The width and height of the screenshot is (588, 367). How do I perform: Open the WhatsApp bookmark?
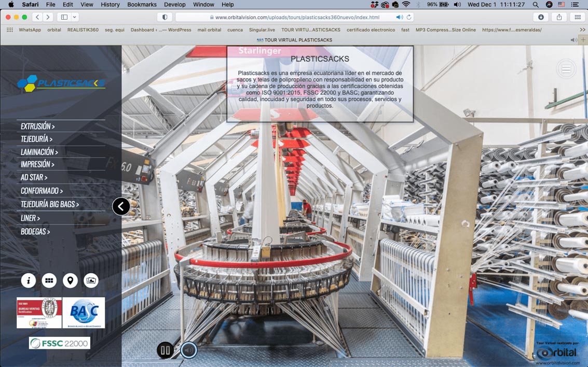[x=30, y=30]
